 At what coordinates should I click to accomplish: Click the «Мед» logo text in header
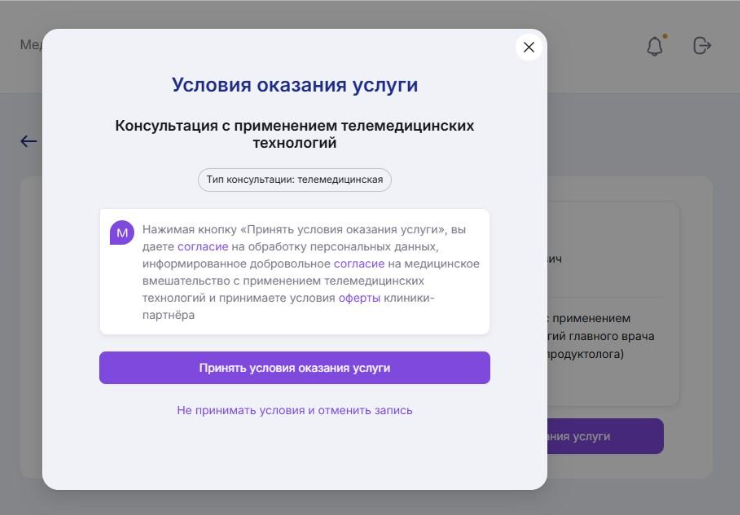(x=31, y=45)
